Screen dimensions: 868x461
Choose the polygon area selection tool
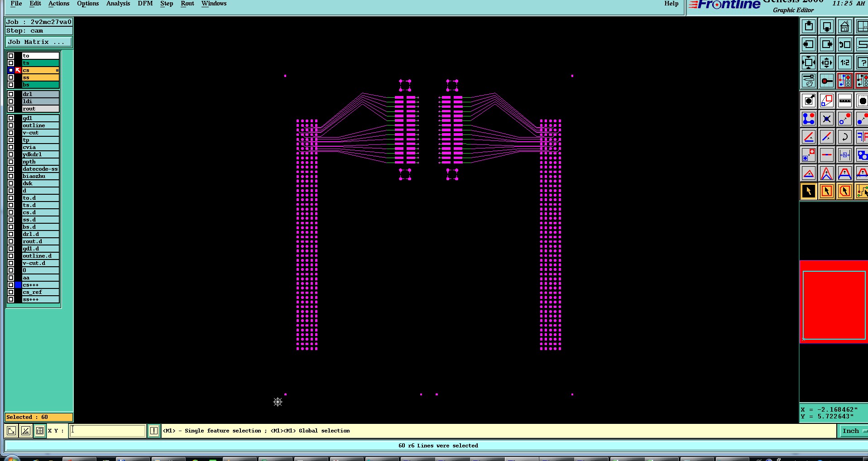(844, 191)
